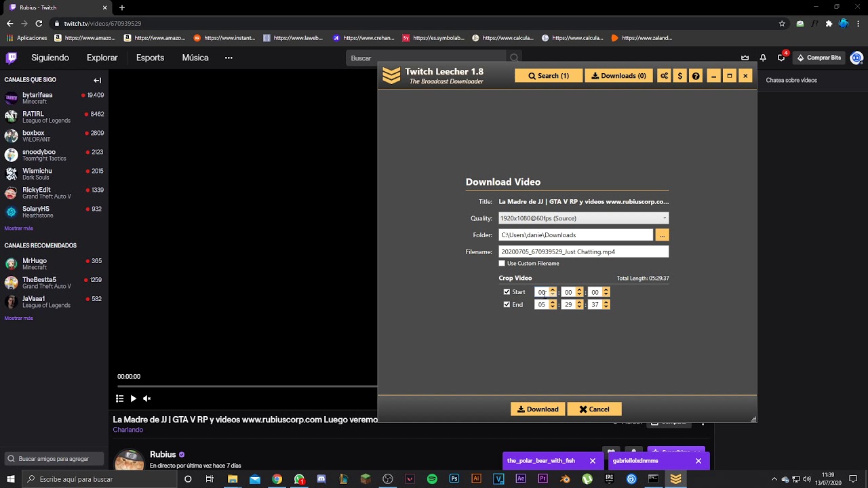Image resolution: width=868 pixels, height=488 pixels.
Task: Click the Windows Start button
Action: point(12,479)
